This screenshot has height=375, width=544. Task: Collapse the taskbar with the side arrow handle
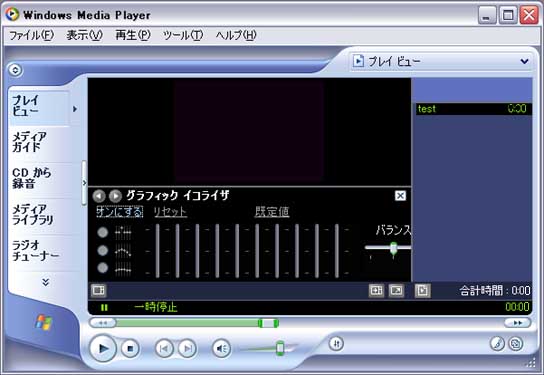pyautogui.click(x=84, y=183)
